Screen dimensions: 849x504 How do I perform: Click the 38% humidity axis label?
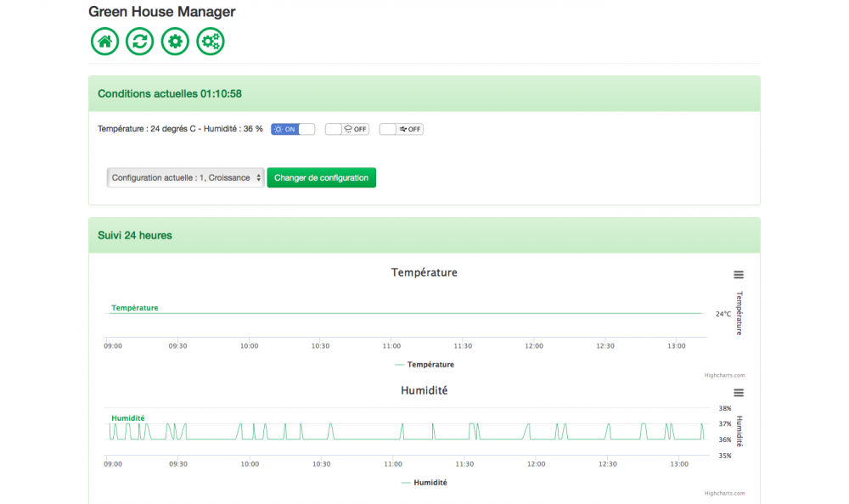725,409
